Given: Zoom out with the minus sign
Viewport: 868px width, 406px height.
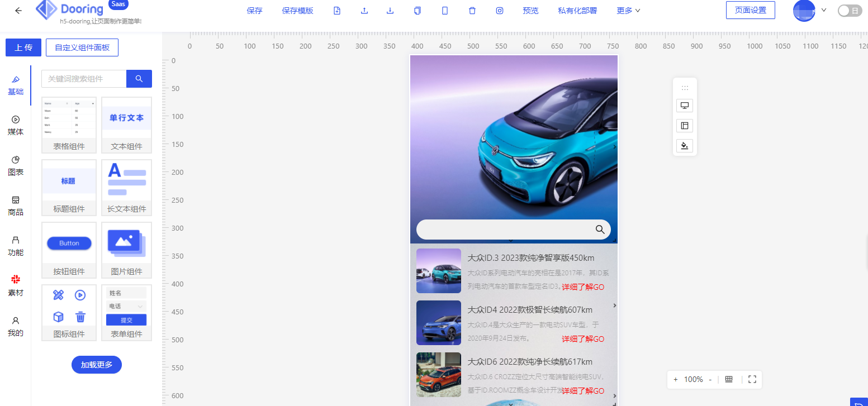Looking at the screenshot, I should coord(710,379).
